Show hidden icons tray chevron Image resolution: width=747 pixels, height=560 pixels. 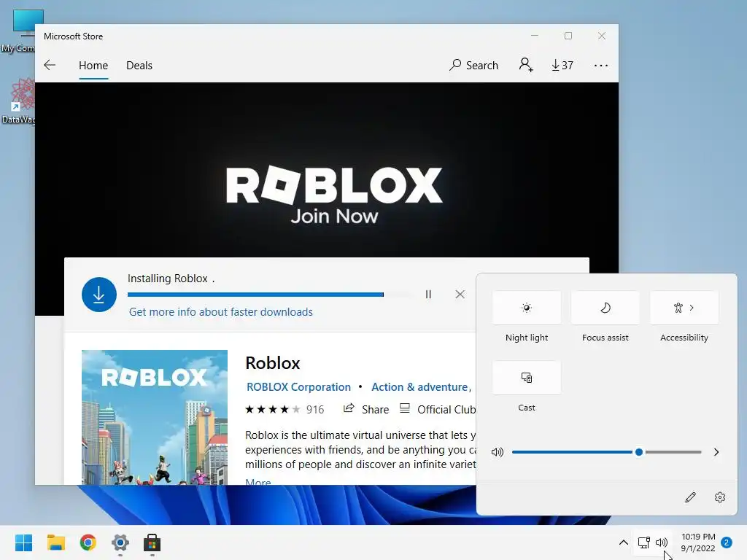coord(623,542)
